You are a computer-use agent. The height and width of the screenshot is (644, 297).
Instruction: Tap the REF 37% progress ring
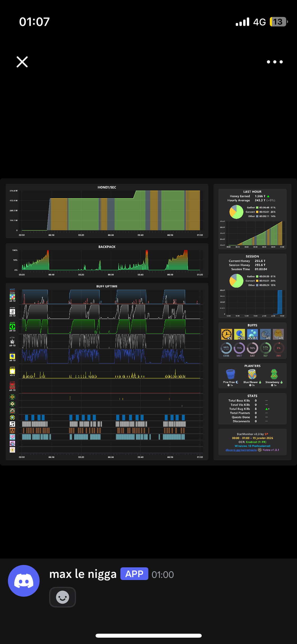265,348
